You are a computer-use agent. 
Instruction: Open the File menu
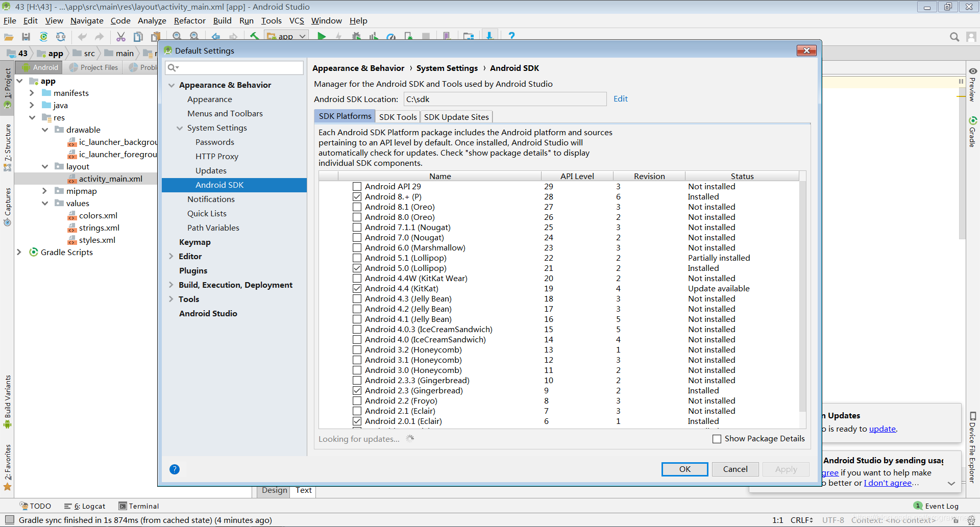[10, 21]
